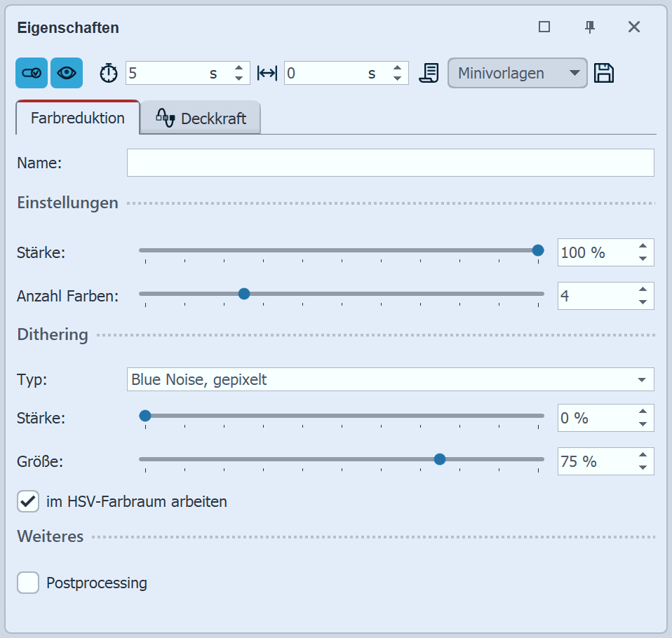Click the script template icon beside Minivorlagen
The image size is (672, 638).
[x=429, y=73]
